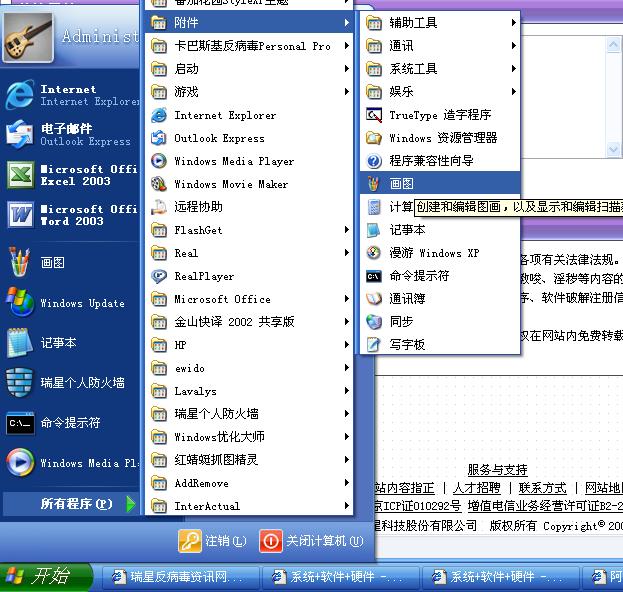Open 金山快译 2002 共享版 folder

[249, 322]
